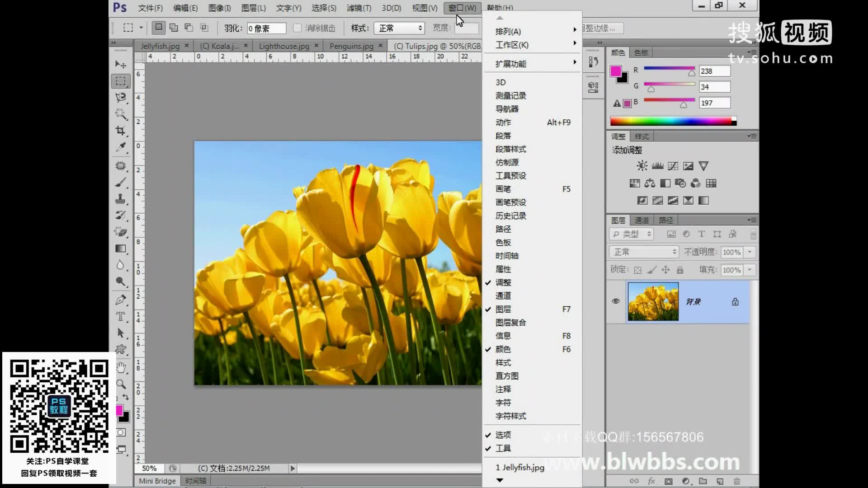The height and width of the screenshot is (488, 868).
Task: Choose 1 Jellyfish.jpg from Window menu
Action: [x=532, y=467]
